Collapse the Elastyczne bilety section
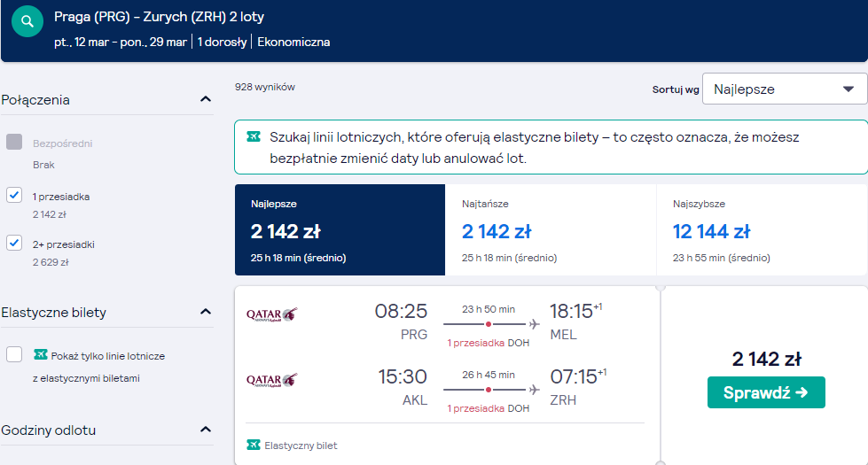The image size is (868, 465). click(x=206, y=312)
